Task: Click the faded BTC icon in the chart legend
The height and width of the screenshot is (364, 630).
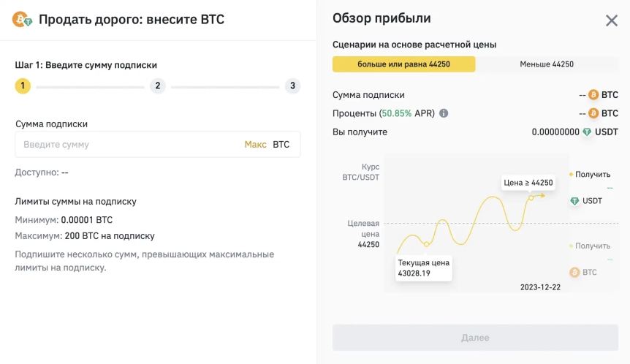Action: tap(574, 272)
